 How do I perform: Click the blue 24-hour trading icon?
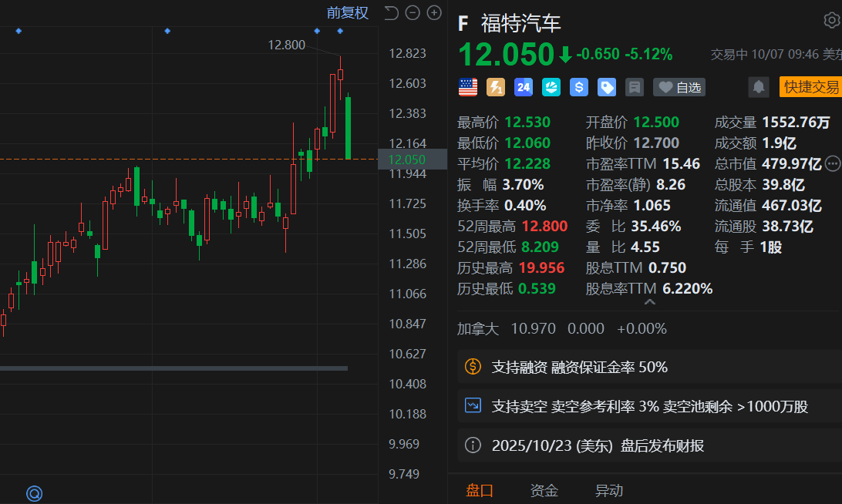click(x=524, y=87)
